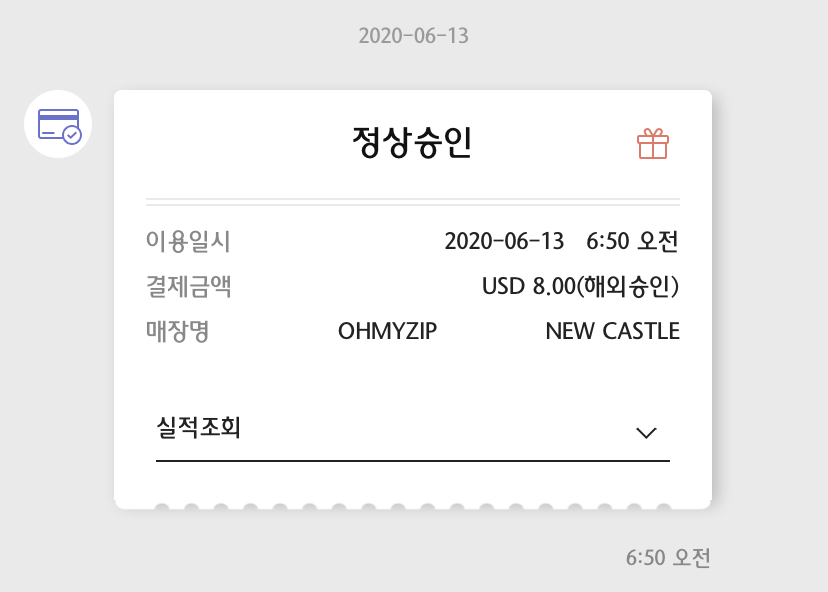Expand the 실적조회 chevron arrow
The image size is (828, 592).
(x=646, y=432)
